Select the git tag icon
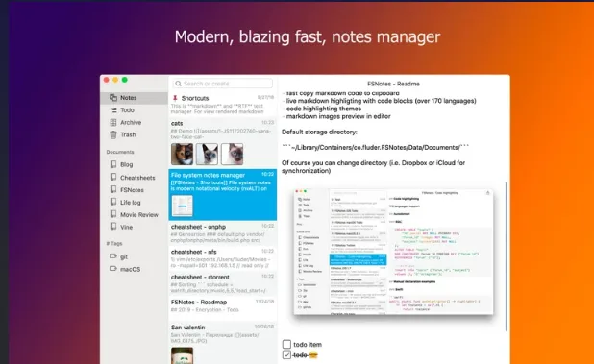The width and height of the screenshot is (594, 364). click(x=112, y=256)
